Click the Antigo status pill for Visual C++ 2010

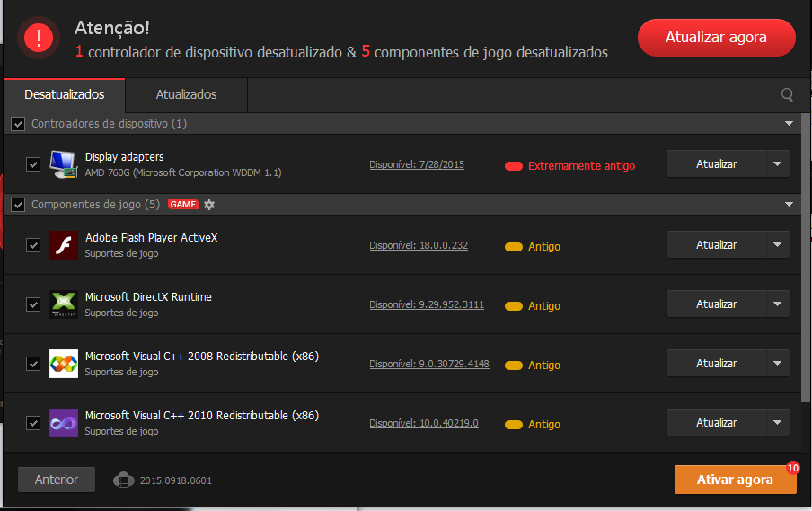click(514, 425)
